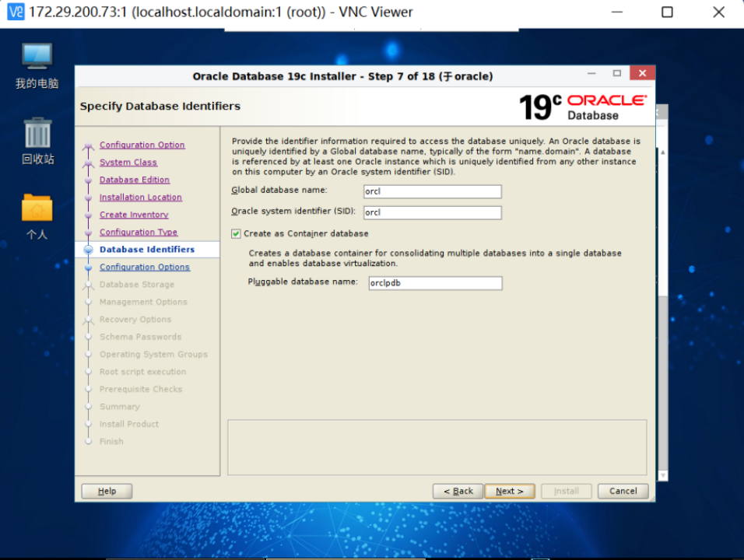Click the Pluggable database name field
This screenshot has width=744, height=560.
(x=434, y=282)
